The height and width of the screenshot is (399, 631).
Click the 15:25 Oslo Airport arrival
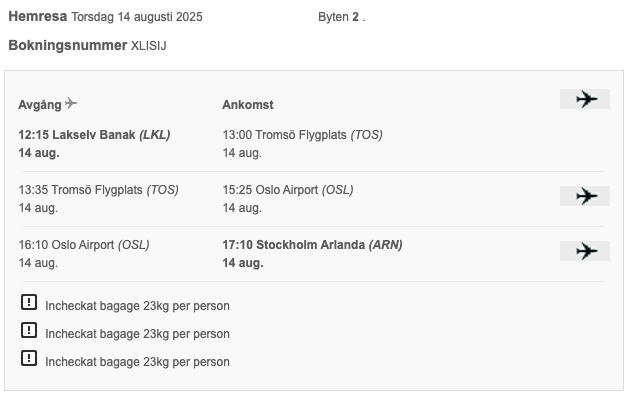pos(288,190)
